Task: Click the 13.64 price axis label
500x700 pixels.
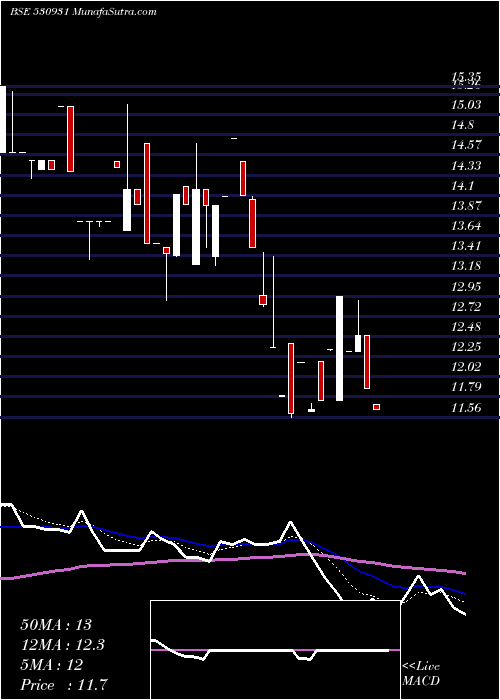Action: pos(466,226)
